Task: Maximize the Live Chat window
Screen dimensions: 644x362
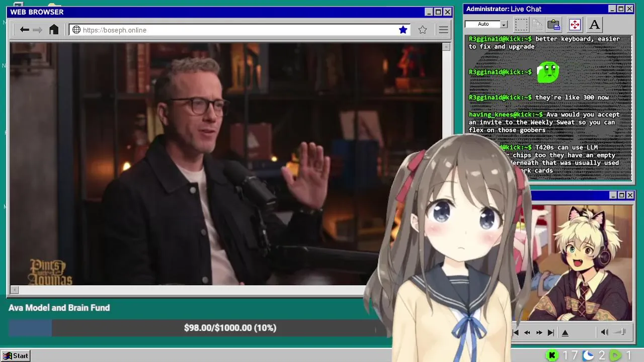Action: [621, 9]
